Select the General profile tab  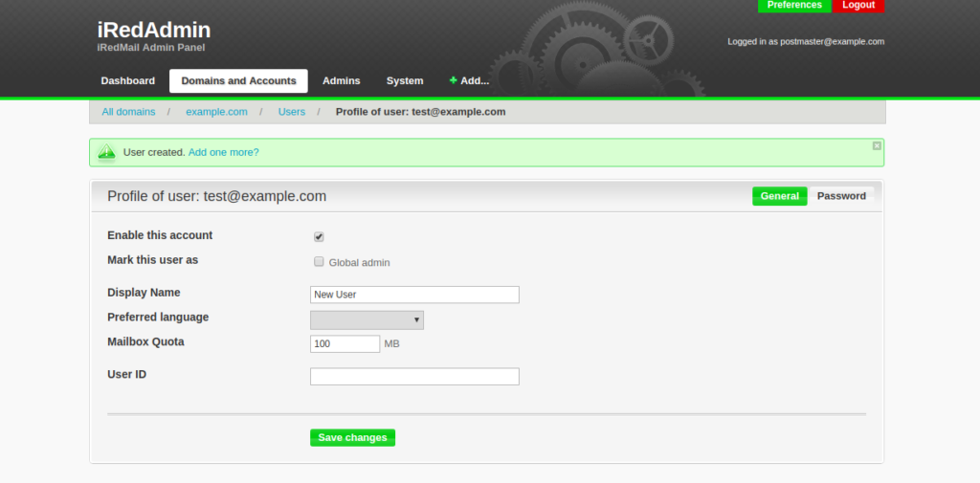[779, 196]
